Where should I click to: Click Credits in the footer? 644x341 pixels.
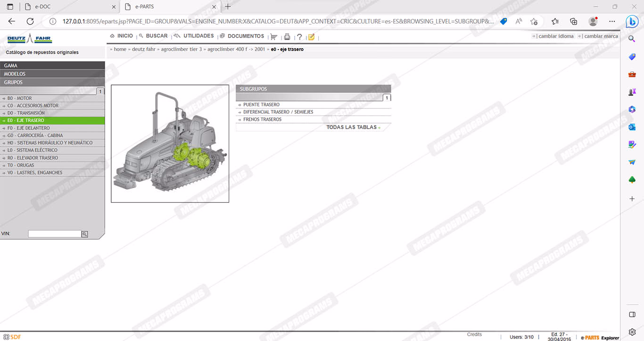point(474,334)
